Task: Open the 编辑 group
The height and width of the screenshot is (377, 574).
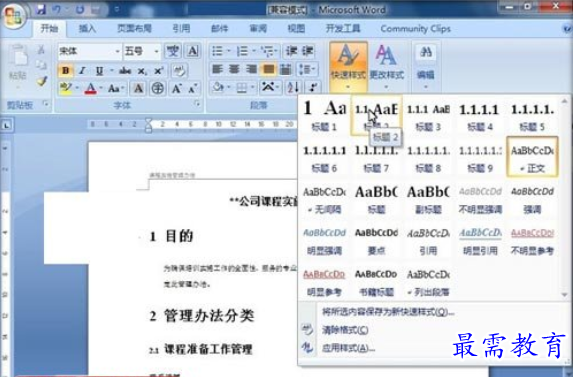Action: (425, 67)
